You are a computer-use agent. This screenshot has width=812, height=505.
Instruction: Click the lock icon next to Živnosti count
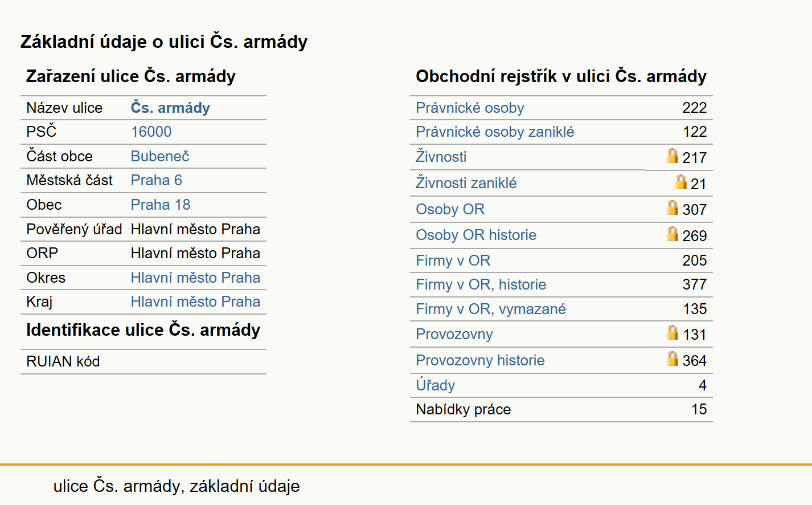click(x=672, y=156)
